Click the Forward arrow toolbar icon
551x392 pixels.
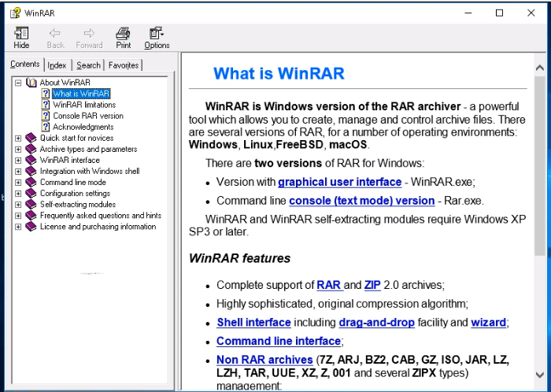pos(89,33)
